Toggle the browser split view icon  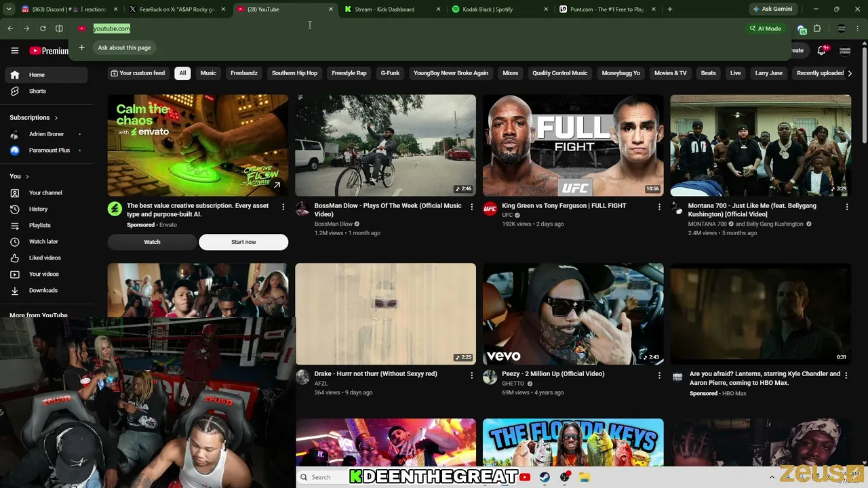[59, 28]
